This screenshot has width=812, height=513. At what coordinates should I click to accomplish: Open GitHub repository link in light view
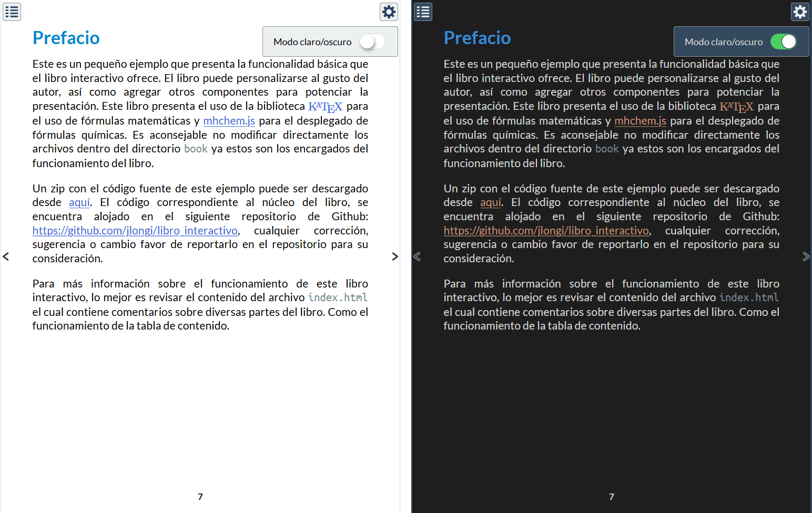(x=135, y=231)
